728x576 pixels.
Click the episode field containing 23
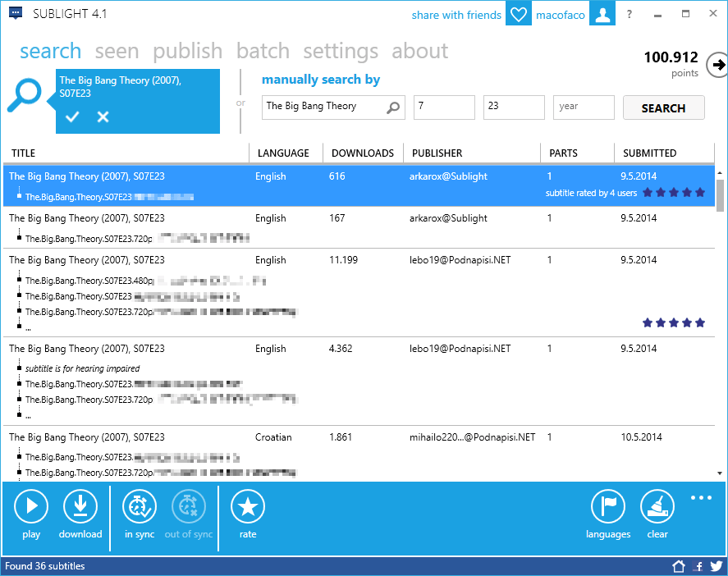[x=514, y=107]
